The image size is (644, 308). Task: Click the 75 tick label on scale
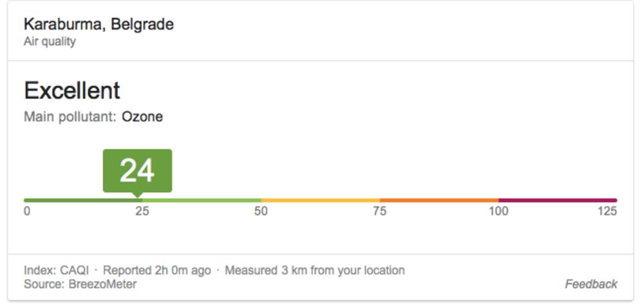(x=380, y=212)
